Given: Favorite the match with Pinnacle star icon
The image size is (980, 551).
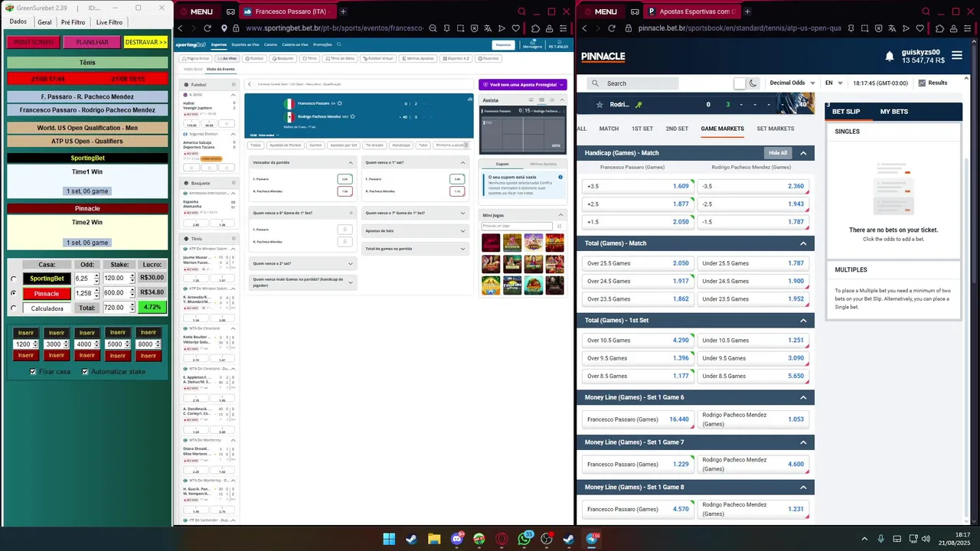Looking at the screenshot, I should tap(599, 104).
